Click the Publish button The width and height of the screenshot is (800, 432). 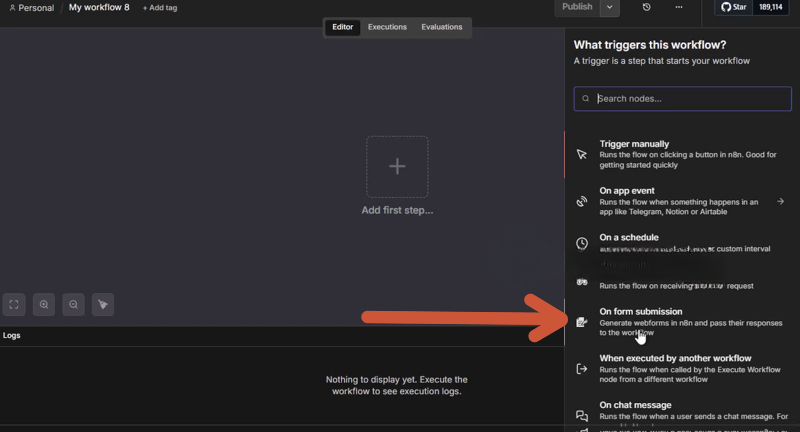tap(577, 7)
